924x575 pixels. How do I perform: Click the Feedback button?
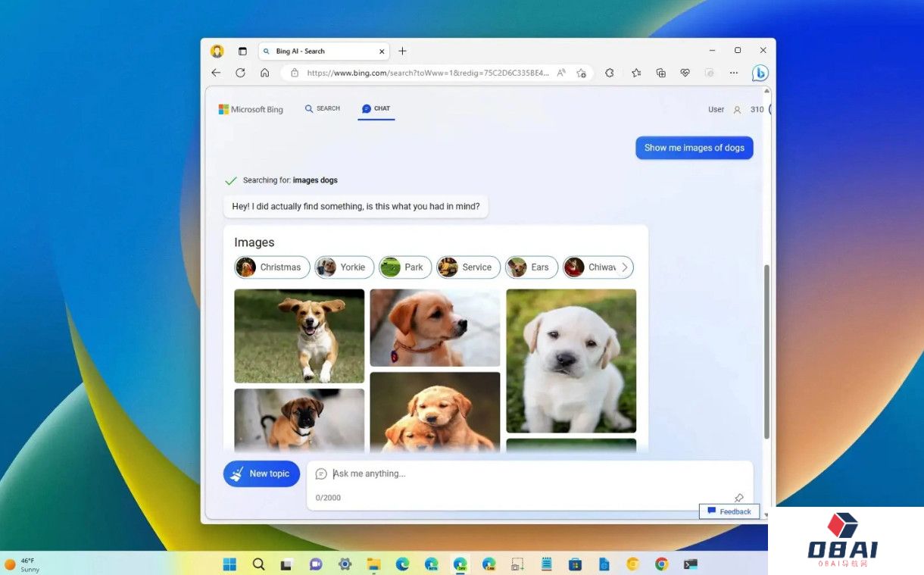tap(729, 511)
